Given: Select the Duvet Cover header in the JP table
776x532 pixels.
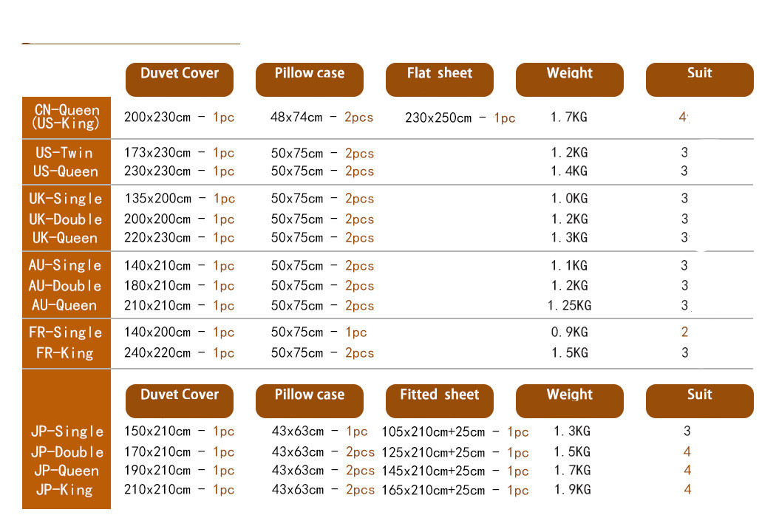Looking at the screenshot, I should [180, 400].
